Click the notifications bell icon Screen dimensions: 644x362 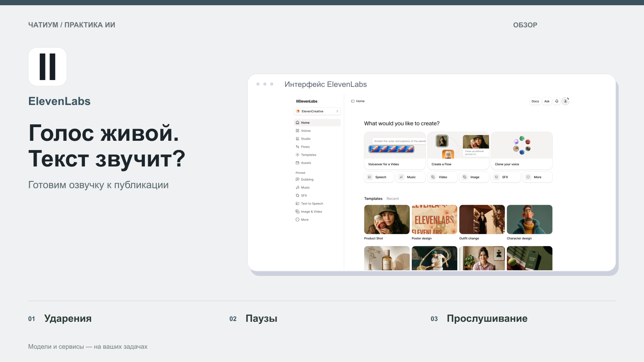[557, 101]
